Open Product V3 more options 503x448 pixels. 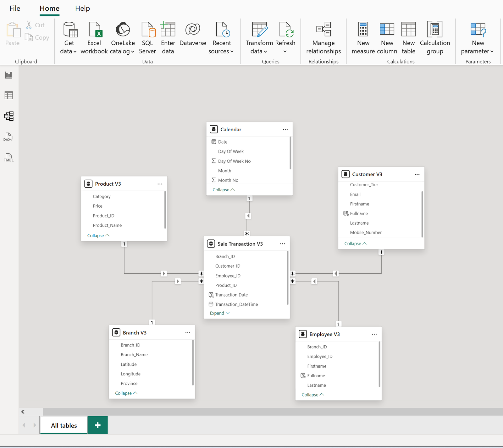(160, 184)
